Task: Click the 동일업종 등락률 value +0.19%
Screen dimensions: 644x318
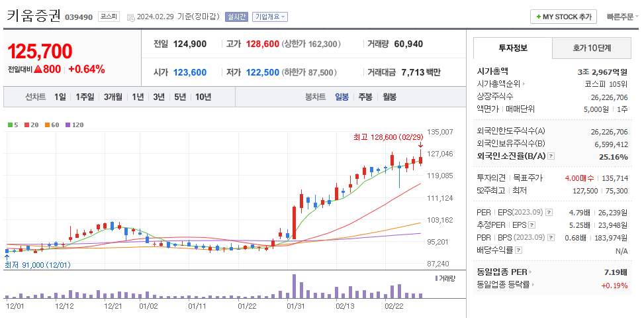Action: click(x=614, y=285)
